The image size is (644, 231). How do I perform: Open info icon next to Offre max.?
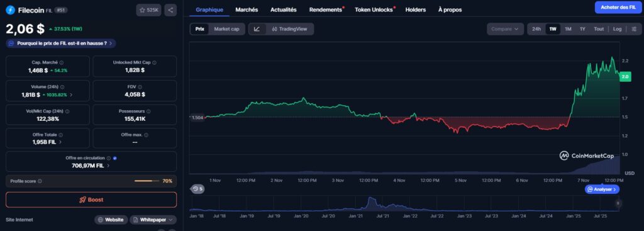(x=146, y=135)
